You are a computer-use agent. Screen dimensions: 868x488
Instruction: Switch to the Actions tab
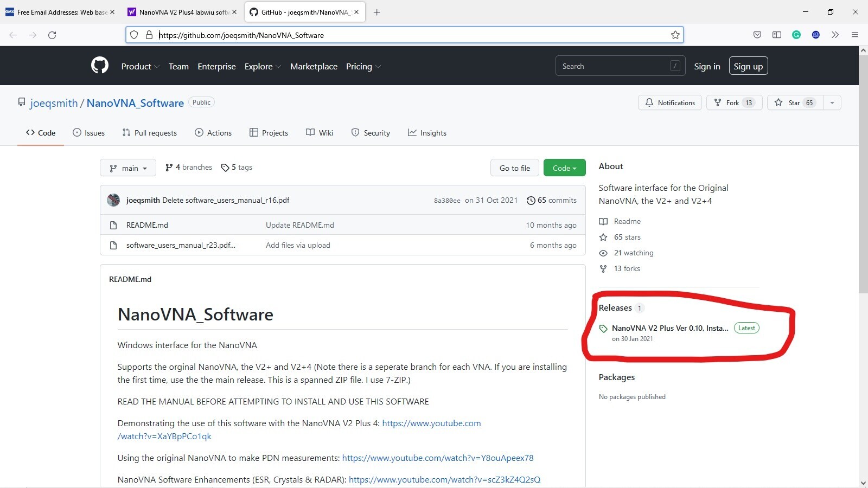[213, 133]
